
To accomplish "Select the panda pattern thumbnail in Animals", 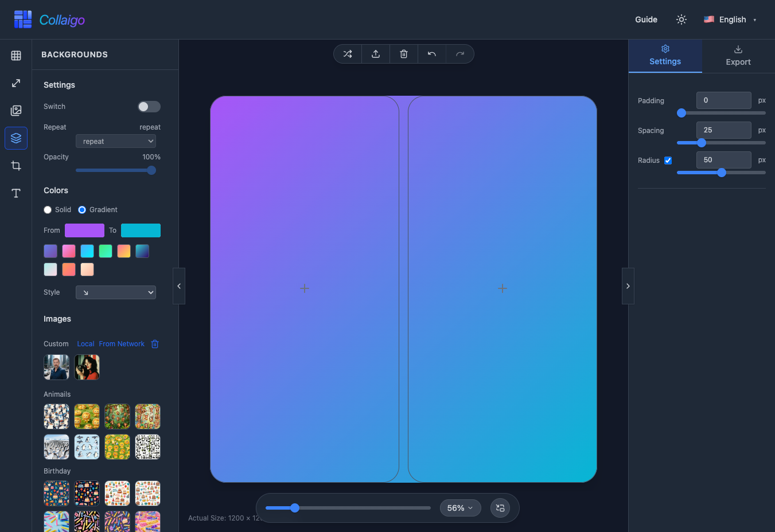I will click(x=147, y=447).
